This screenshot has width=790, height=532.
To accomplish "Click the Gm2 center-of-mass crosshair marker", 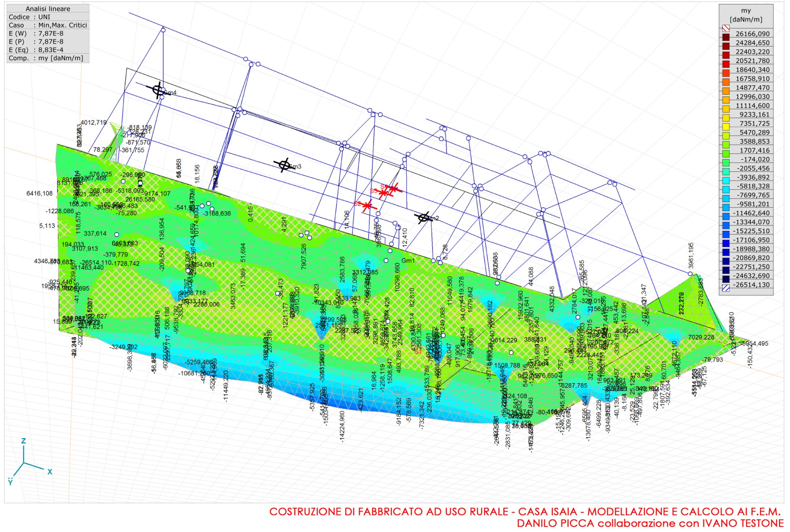I will (423, 217).
